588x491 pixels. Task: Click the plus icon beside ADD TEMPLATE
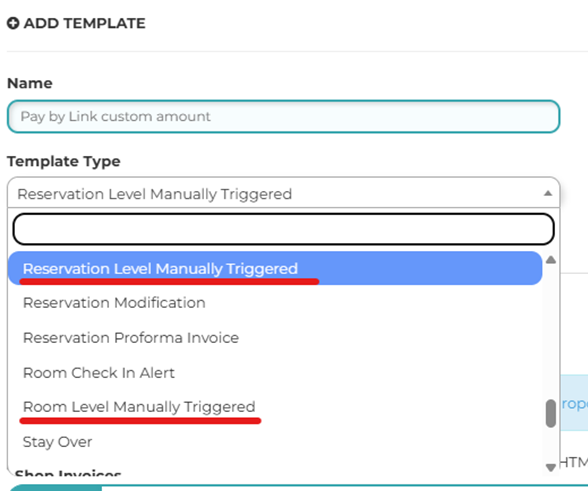(x=13, y=23)
